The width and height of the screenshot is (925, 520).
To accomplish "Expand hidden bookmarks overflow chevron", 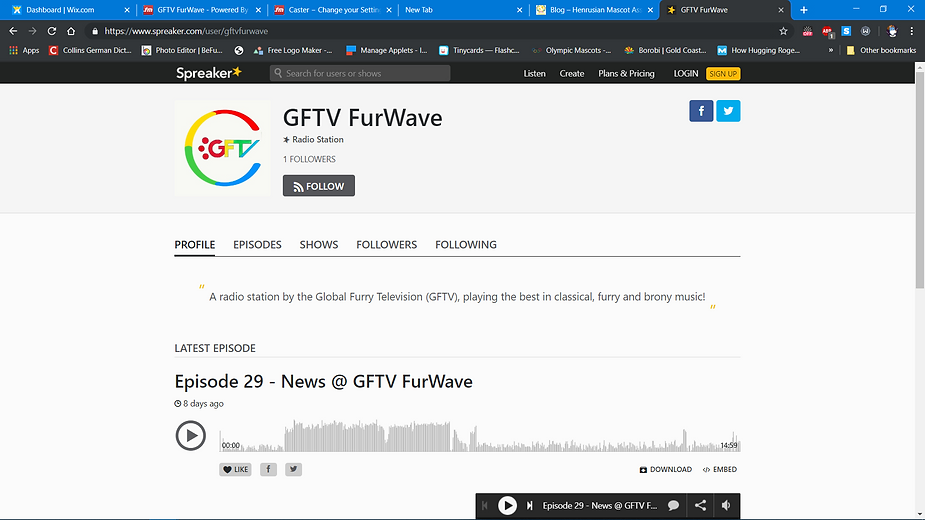I will (x=831, y=50).
